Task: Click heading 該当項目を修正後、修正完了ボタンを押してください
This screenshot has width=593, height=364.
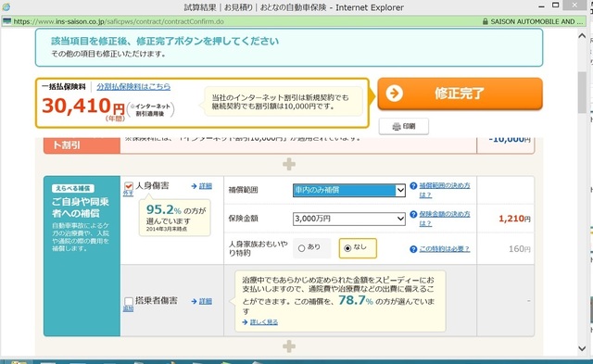Action: [x=165, y=41]
